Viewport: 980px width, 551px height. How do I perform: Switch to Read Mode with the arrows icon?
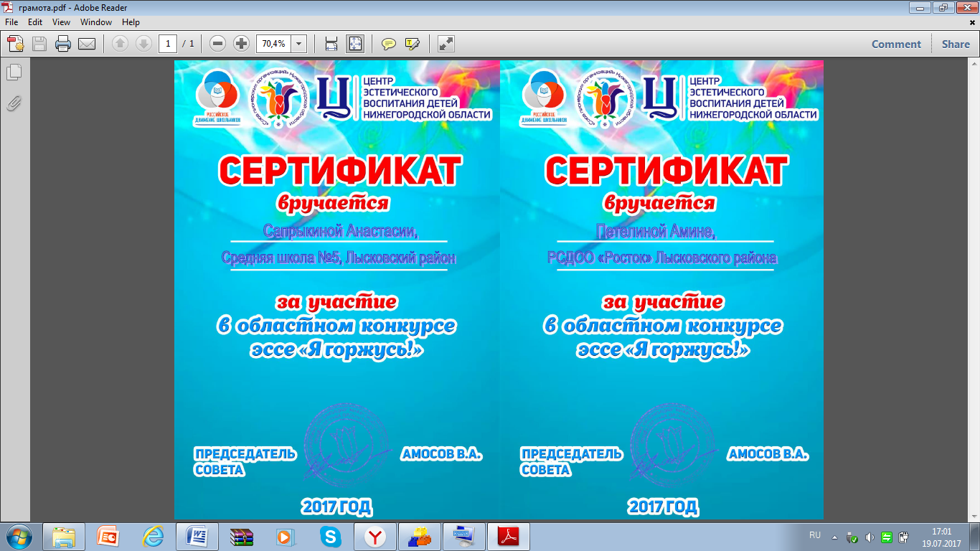(x=446, y=44)
